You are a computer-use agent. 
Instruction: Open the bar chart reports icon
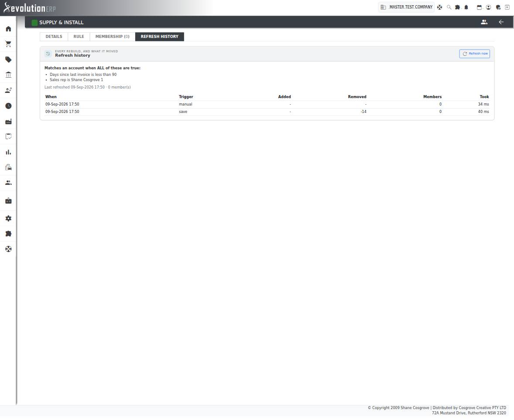pos(9,152)
